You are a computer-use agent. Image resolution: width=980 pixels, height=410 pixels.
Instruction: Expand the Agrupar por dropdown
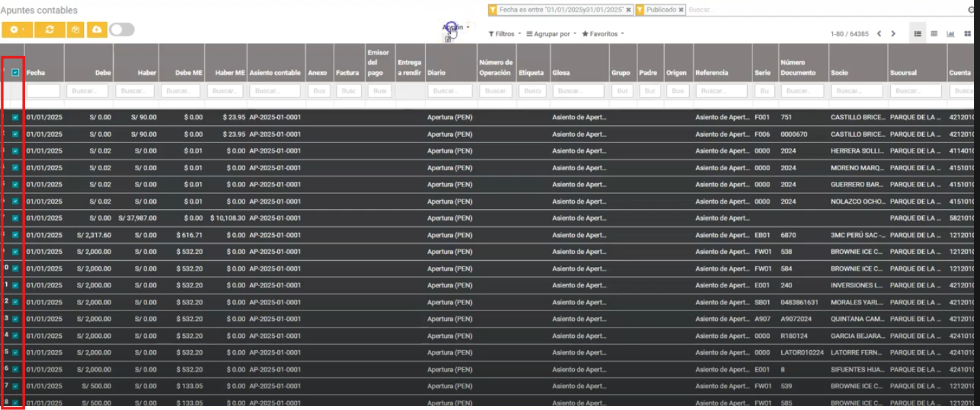click(551, 34)
